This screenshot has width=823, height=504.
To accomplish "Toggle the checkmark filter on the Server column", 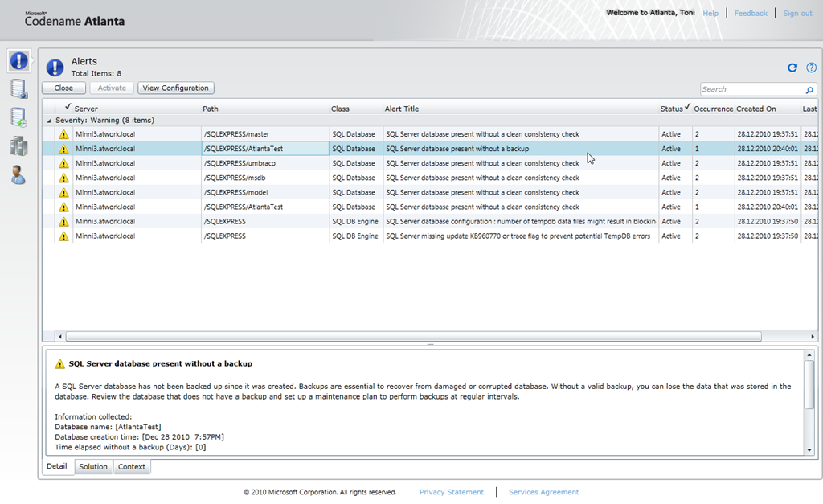I will click(x=68, y=107).
